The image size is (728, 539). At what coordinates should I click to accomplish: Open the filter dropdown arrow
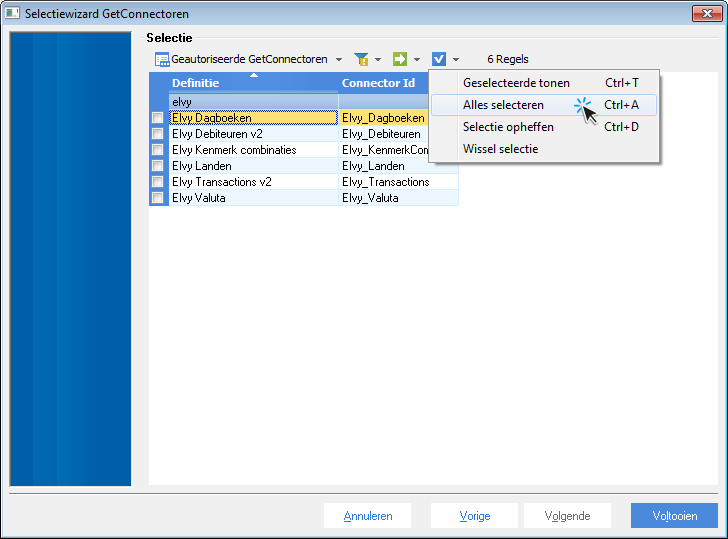click(x=378, y=60)
